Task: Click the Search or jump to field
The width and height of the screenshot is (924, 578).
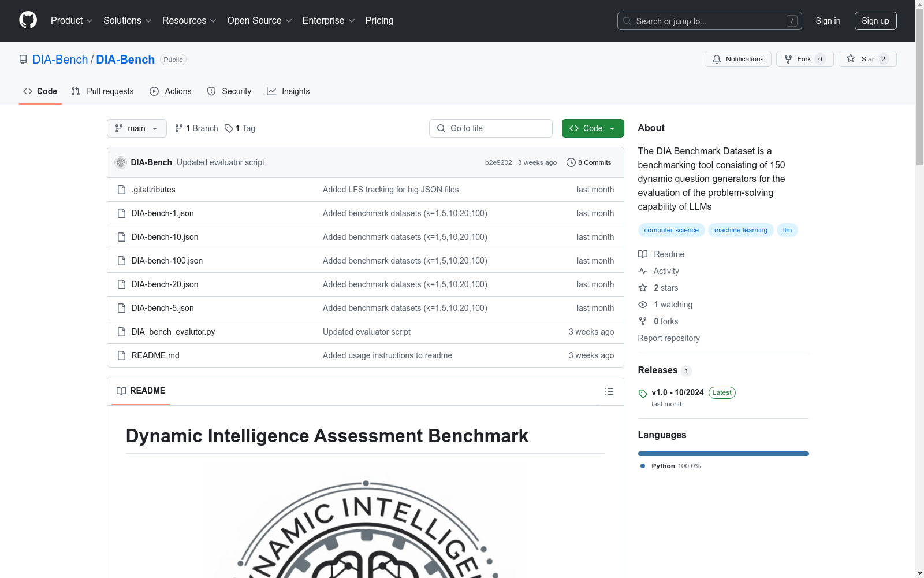Action: pyautogui.click(x=710, y=21)
